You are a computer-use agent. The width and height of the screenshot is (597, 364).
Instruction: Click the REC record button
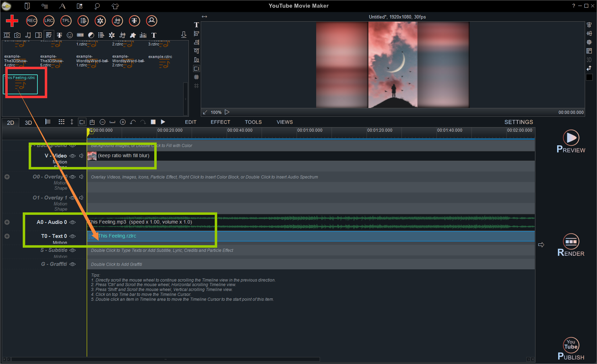pos(31,21)
